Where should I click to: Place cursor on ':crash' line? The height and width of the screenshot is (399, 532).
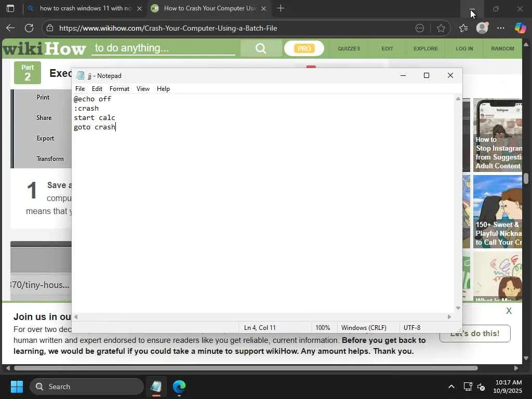click(x=86, y=108)
